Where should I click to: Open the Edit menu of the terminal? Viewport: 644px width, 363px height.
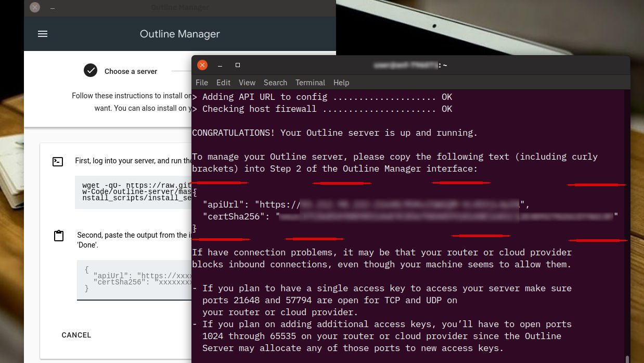(x=223, y=82)
